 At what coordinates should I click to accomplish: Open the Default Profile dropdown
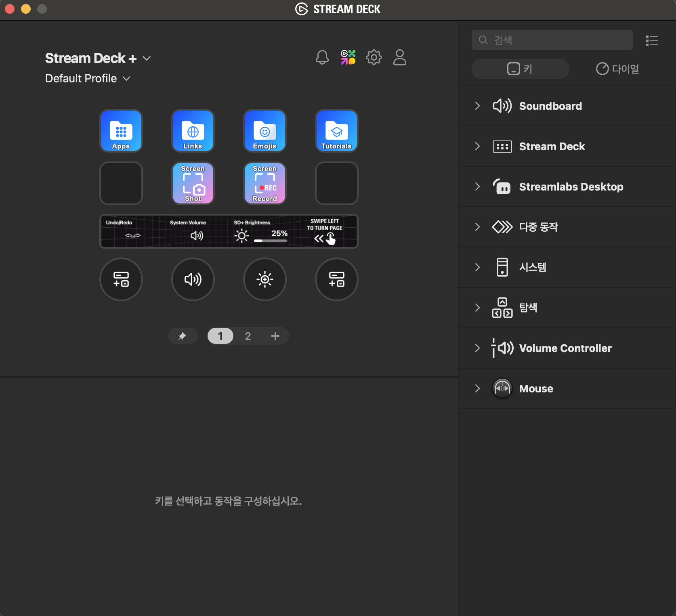tap(88, 78)
